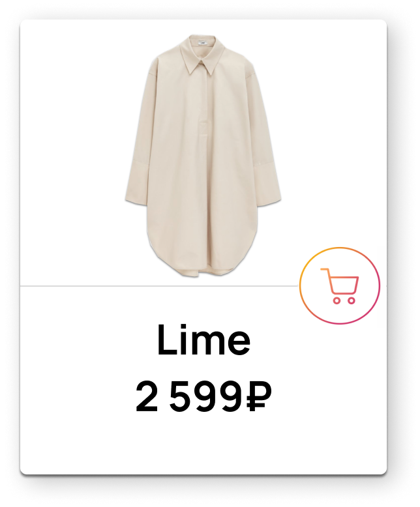This screenshot has width=420, height=507.
Task: Click the shopping cart icon
Action: coord(339,286)
